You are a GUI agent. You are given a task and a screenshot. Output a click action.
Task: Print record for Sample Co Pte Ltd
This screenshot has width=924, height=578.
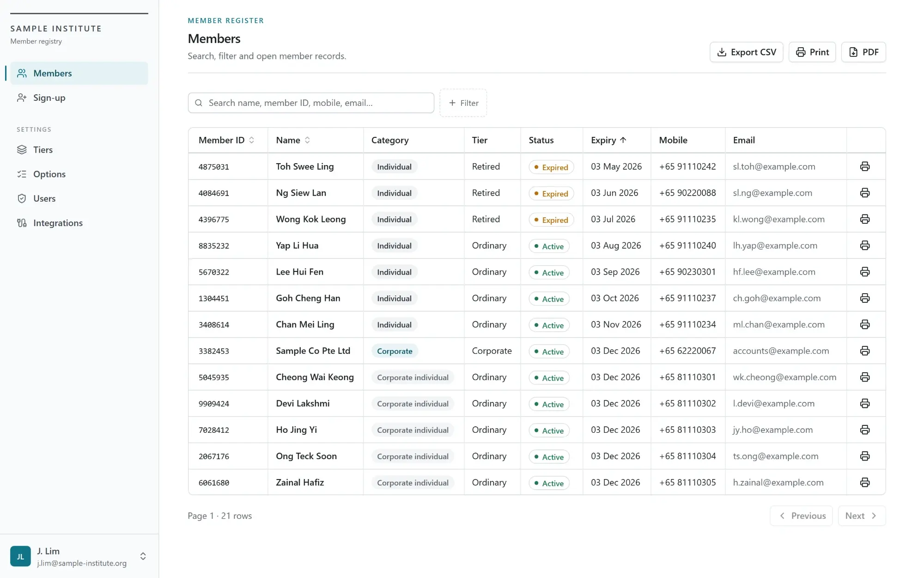click(865, 351)
